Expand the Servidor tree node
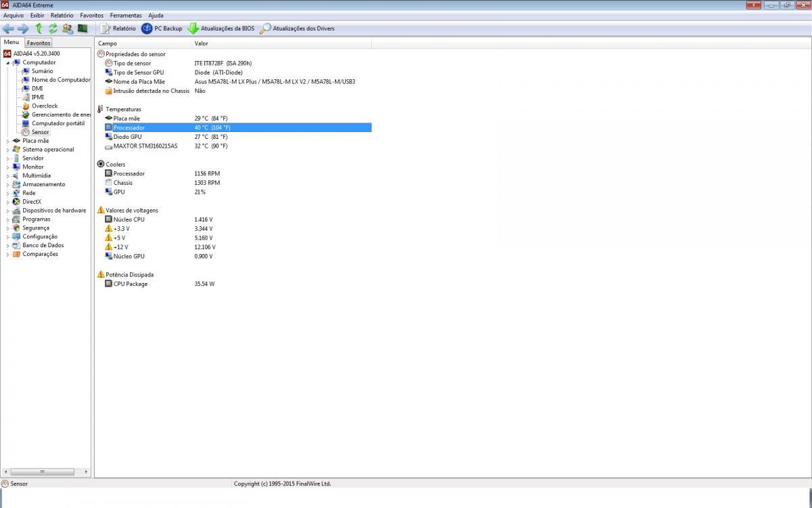This screenshot has width=812, height=508. click(x=8, y=158)
